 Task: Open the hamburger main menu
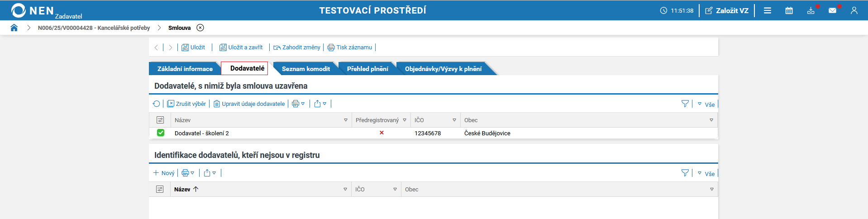(x=768, y=10)
